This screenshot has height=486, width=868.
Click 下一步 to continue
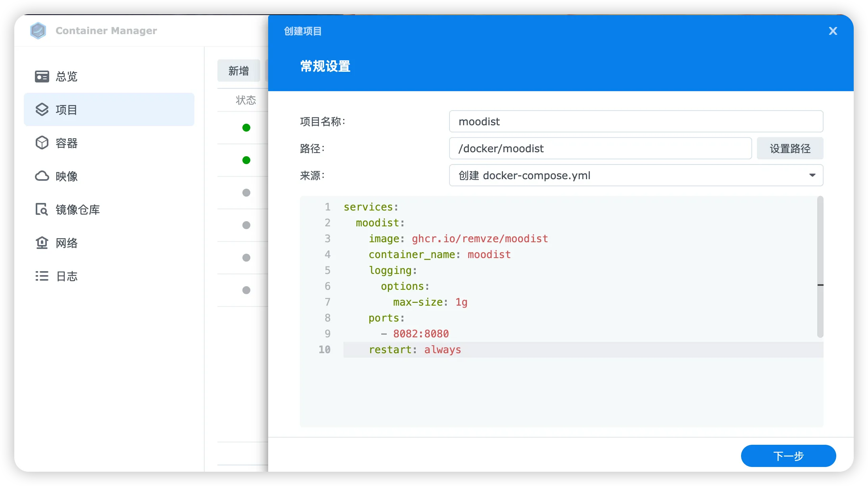coord(788,456)
